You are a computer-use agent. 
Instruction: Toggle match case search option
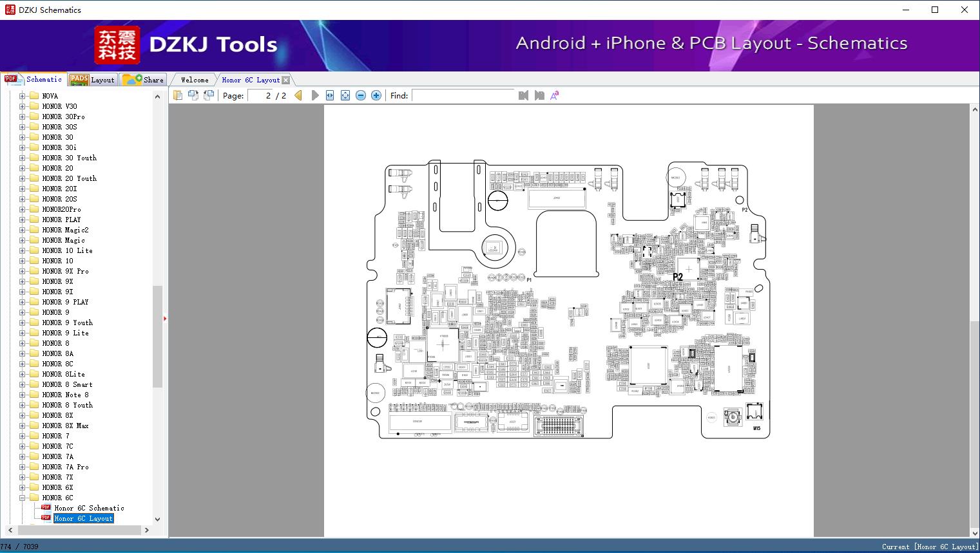click(554, 95)
